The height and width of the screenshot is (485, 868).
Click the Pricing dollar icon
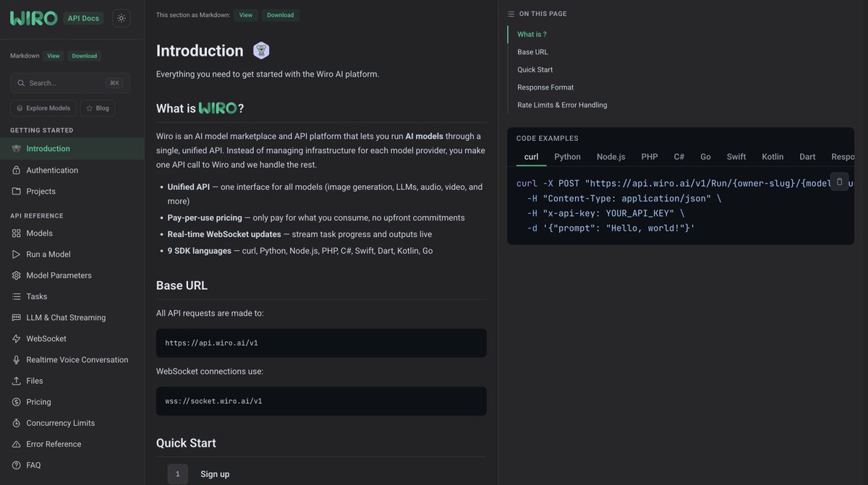17,402
